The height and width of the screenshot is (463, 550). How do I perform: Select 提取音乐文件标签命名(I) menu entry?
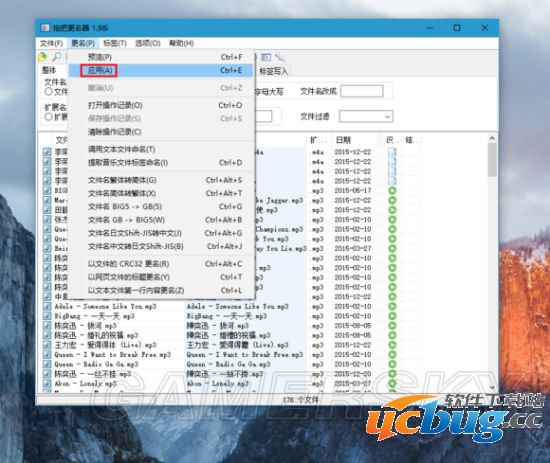click(x=161, y=163)
